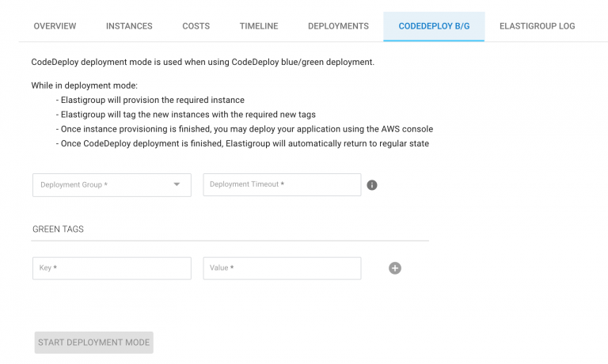Screen dimensions: 608x364
Task: Click the line mentioning the AWS console
Action: (x=245, y=129)
